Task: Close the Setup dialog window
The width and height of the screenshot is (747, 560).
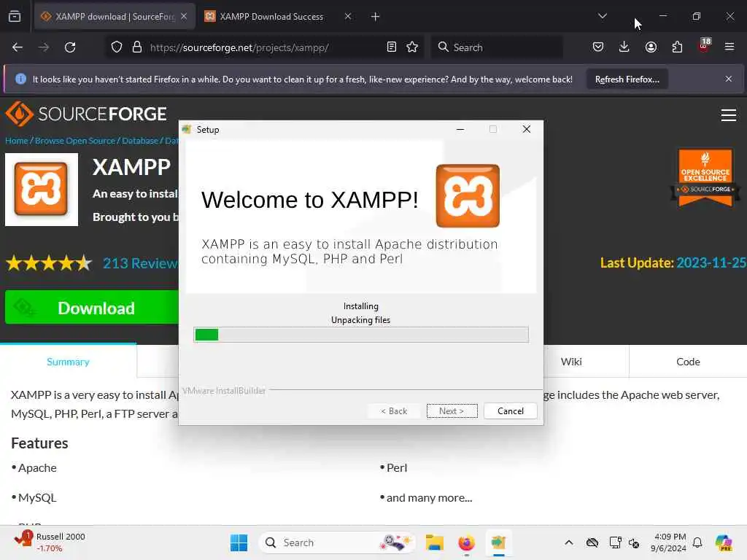Action: pos(527,130)
